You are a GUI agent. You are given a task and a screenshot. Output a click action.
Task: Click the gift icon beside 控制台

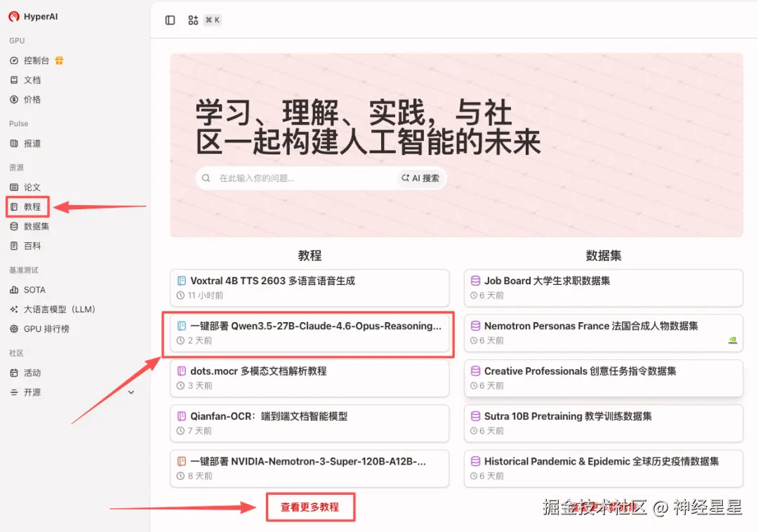[59, 60]
